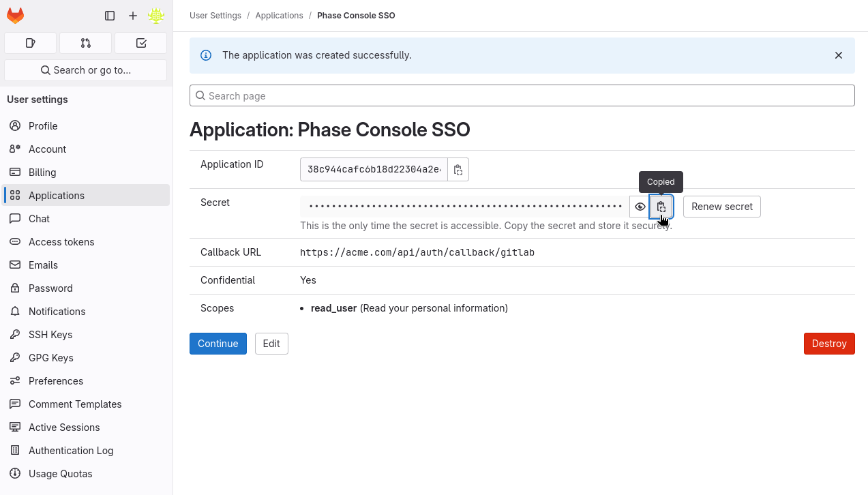Click Phase Console SSO breadcrumb
This screenshot has height=495, width=868.
point(356,16)
